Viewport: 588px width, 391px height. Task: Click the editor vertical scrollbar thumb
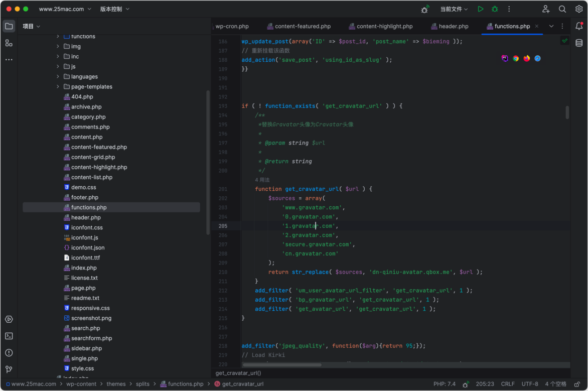tap(567, 112)
